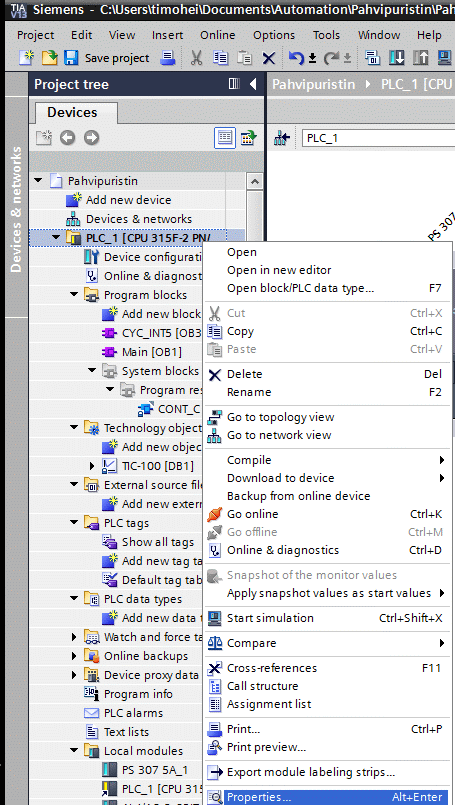The width and height of the screenshot is (455, 805).
Task: Open the Undo history dropdown arrow
Action: tap(312, 58)
